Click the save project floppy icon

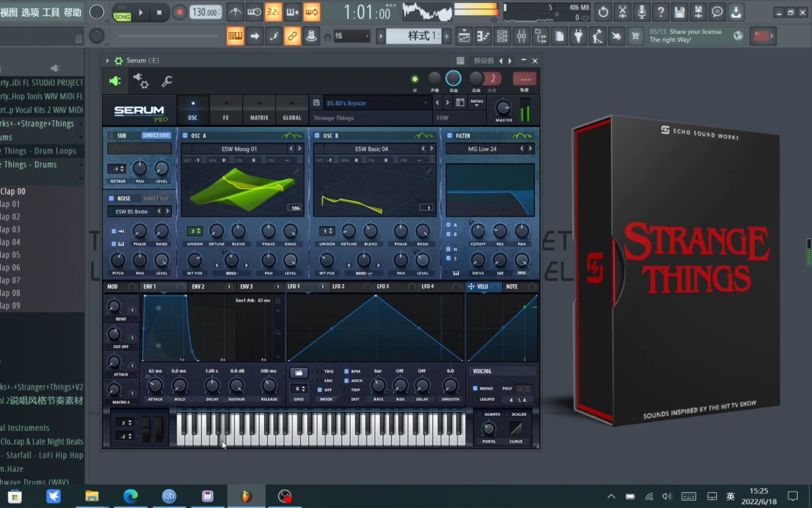pos(680,12)
